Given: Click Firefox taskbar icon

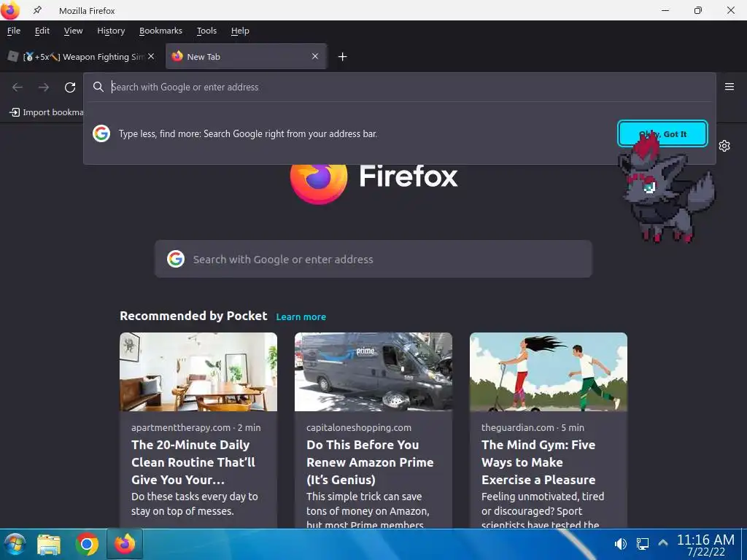Looking at the screenshot, I should point(124,544).
